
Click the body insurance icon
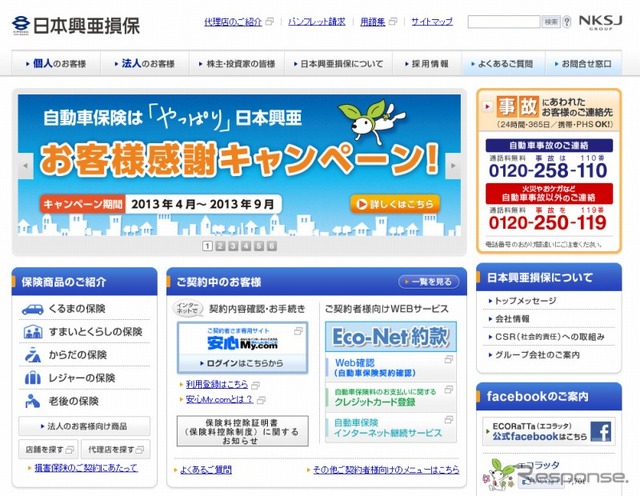click(33, 355)
